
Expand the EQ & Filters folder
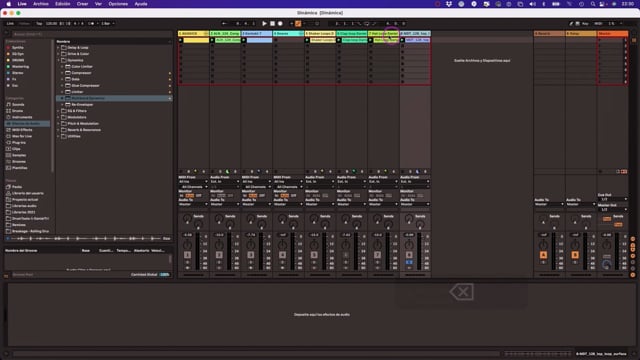58,111
